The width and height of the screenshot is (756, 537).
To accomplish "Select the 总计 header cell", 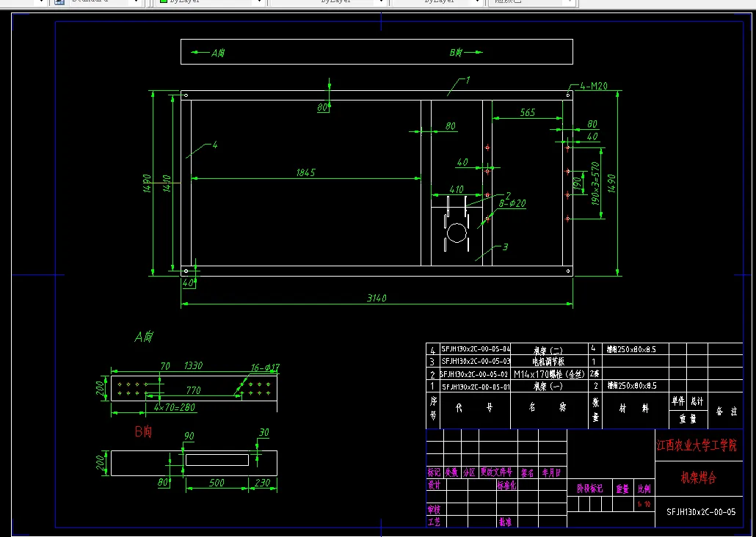I will (x=697, y=401).
